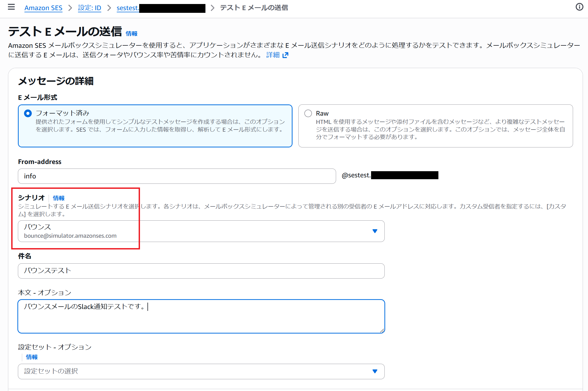Click the 件名 subject input field
The image size is (588, 391).
pyautogui.click(x=201, y=271)
